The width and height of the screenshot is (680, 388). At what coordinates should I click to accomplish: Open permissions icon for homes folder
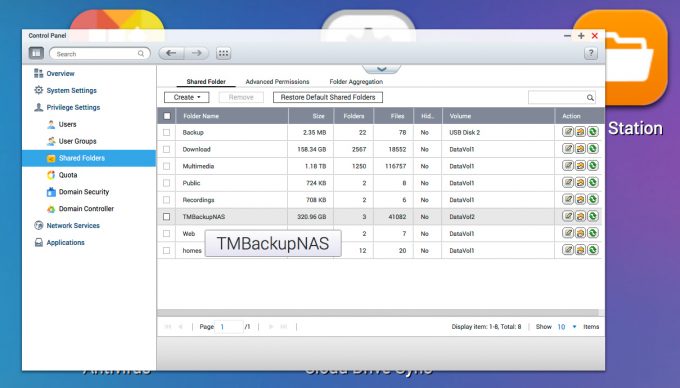click(x=580, y=250)
